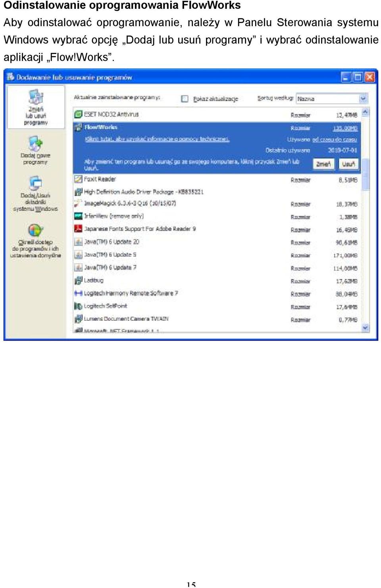The width and height of the screenshot is (381, 588).
Task: Click the IrfanView program icon
Action: coord(78,216)
